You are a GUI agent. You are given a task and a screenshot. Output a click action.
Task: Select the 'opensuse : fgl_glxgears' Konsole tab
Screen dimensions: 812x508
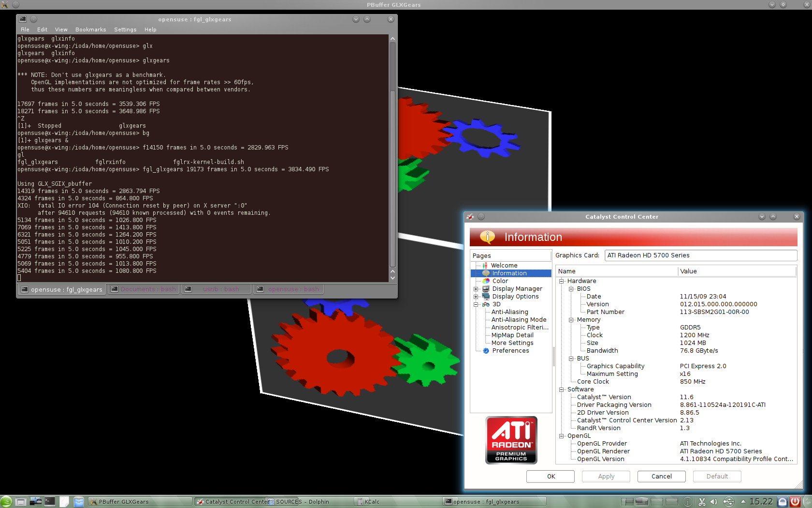pos(62,289)
